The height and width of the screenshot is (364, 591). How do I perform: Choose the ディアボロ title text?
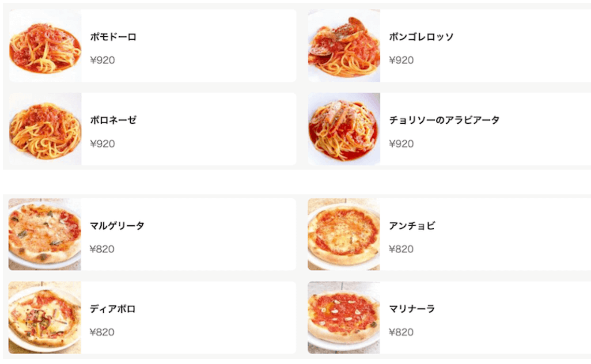coord(113,309)
